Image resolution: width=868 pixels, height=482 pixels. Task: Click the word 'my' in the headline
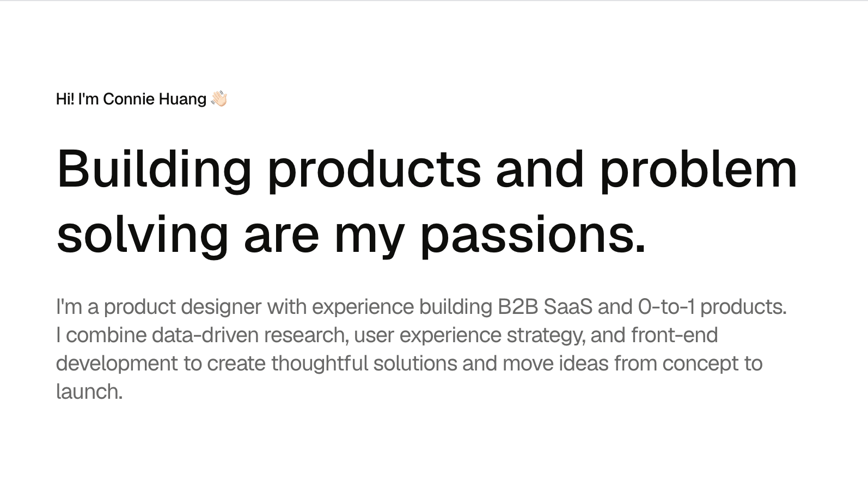pyautogui.click(x=369, y=236)
